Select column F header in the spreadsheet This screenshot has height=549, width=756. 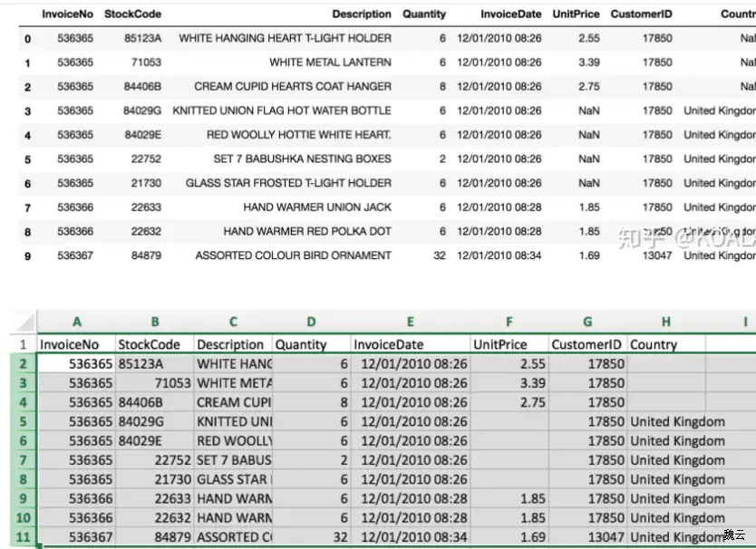(x=509, y=322)
